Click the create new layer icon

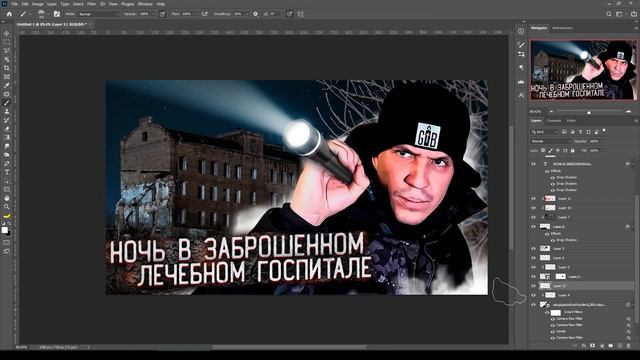620,346
